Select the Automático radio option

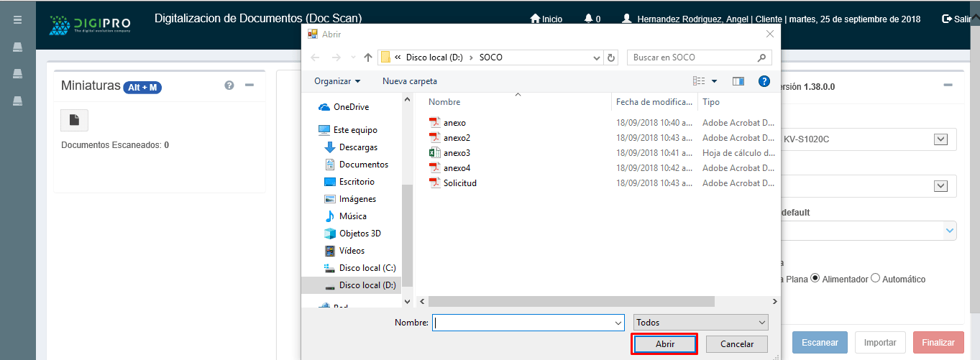click(875, 279)
